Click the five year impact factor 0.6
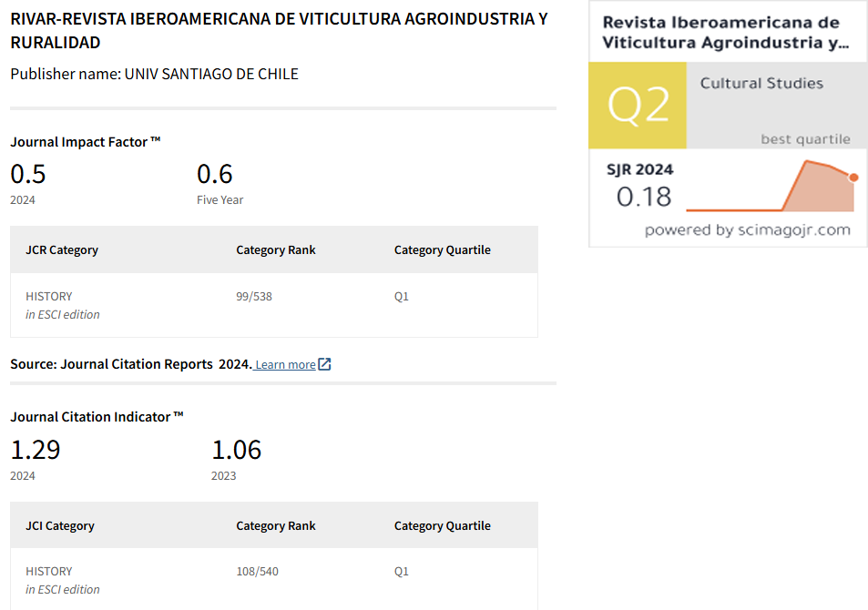868x610 pixels. click(215, 173)
